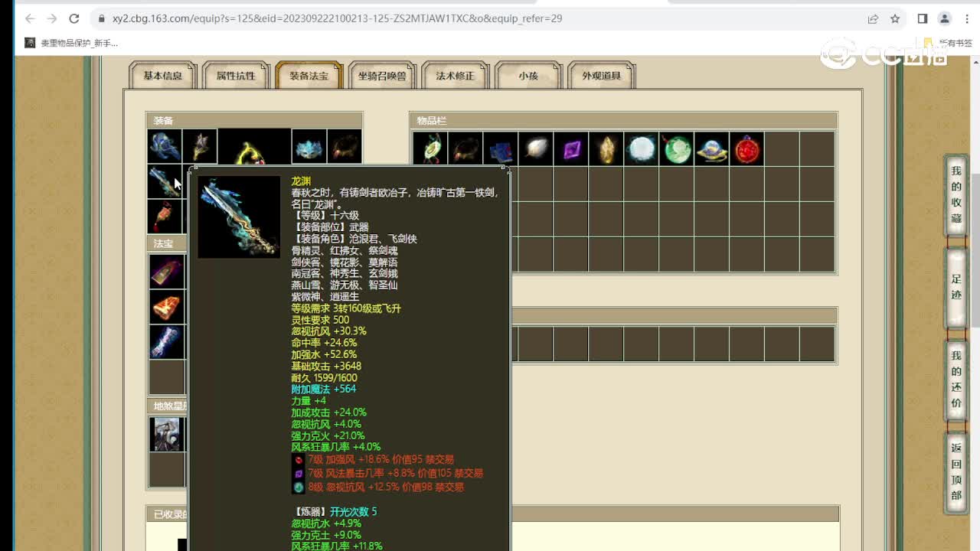980x551 pixels.
Task: Click the 龙渊 item name in tooltip
Action: 301,181
